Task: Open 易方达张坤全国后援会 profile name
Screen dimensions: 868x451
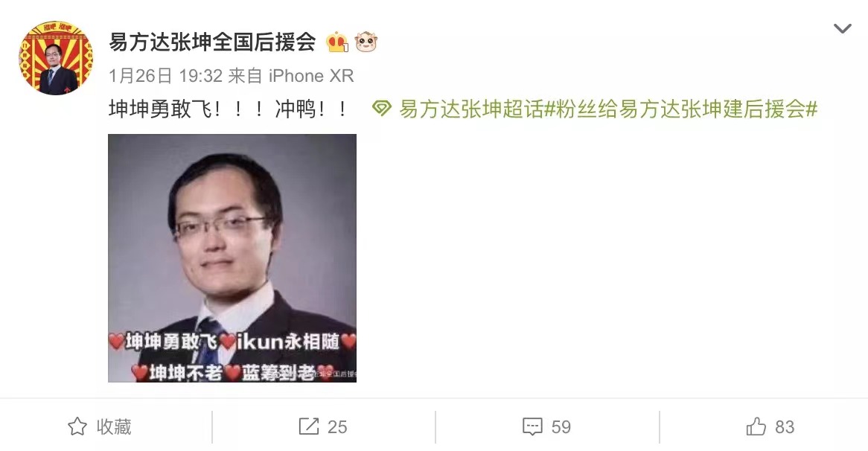Action: click(x=212, y=42)
